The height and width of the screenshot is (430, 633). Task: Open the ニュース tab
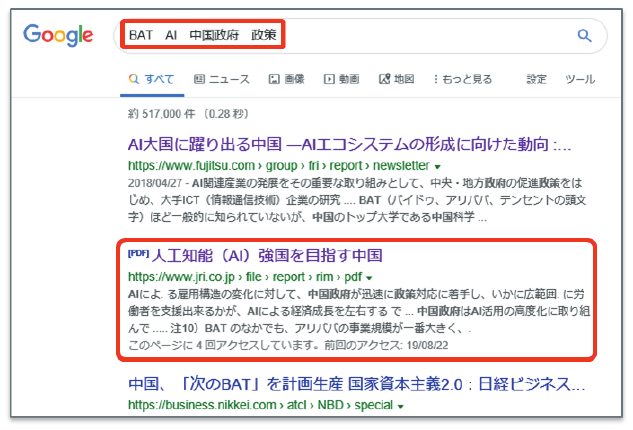point(222,79)
